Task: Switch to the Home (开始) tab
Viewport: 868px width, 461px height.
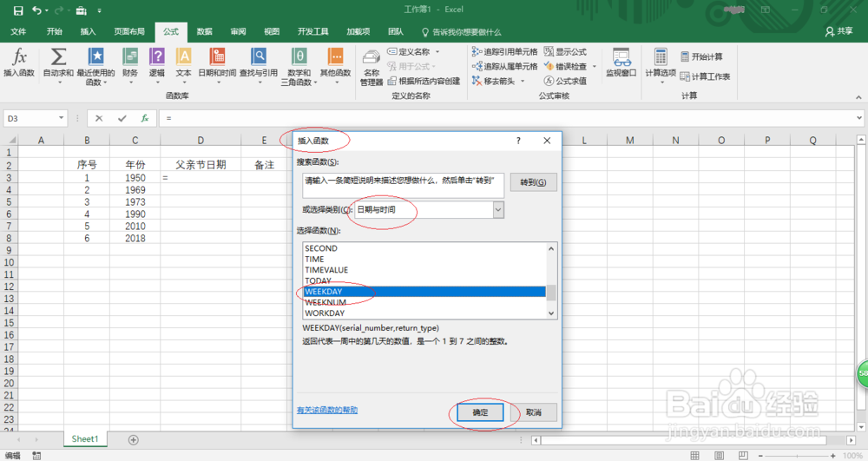Action: click(x=54, y=31)
